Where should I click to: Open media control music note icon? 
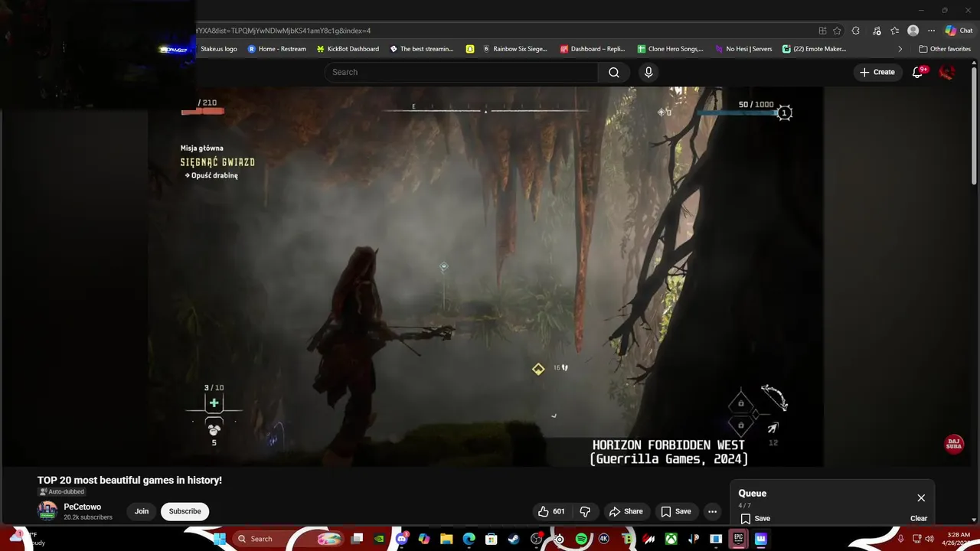(877, 31)
